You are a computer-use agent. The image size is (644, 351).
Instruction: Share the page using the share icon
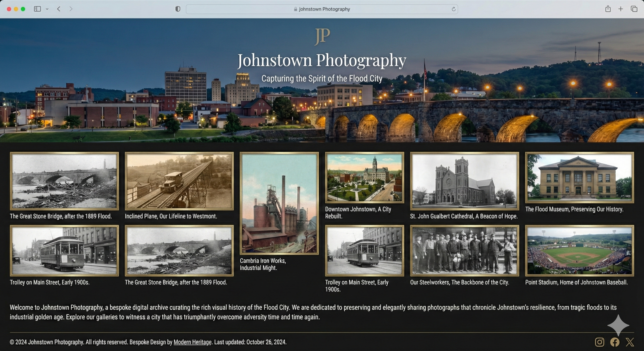(608, 9)
